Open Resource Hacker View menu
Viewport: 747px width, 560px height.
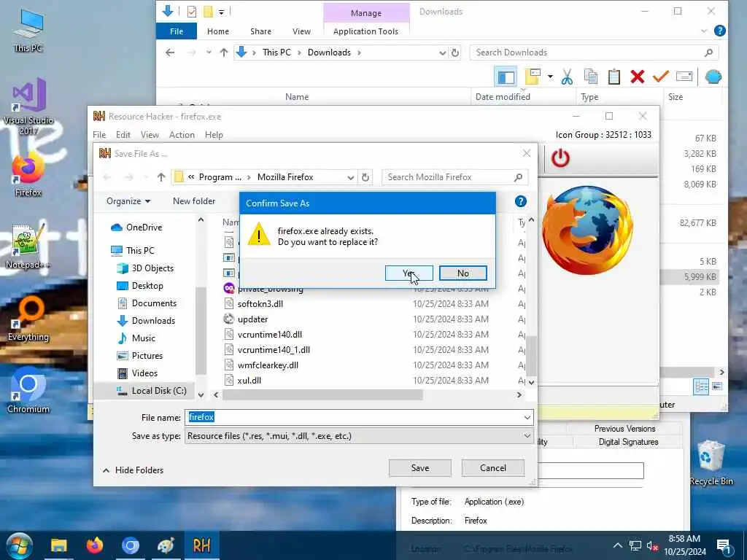150,135
